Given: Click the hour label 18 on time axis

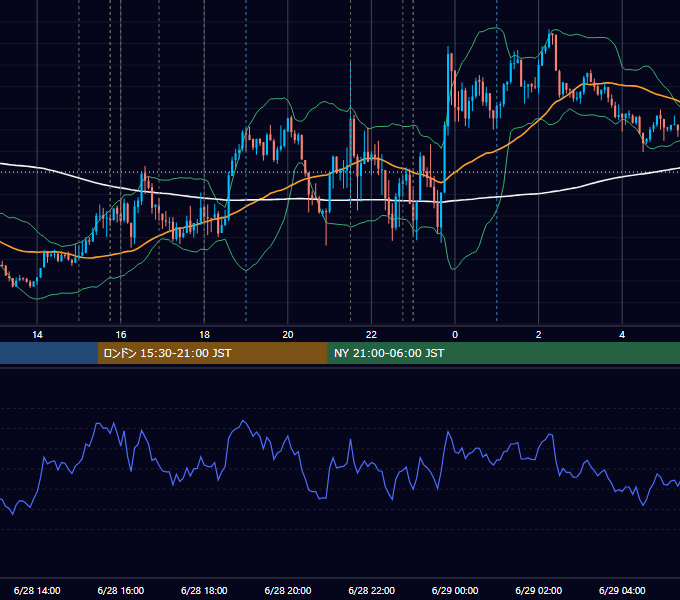Looking at the screenshot, I should coord(204,335).
